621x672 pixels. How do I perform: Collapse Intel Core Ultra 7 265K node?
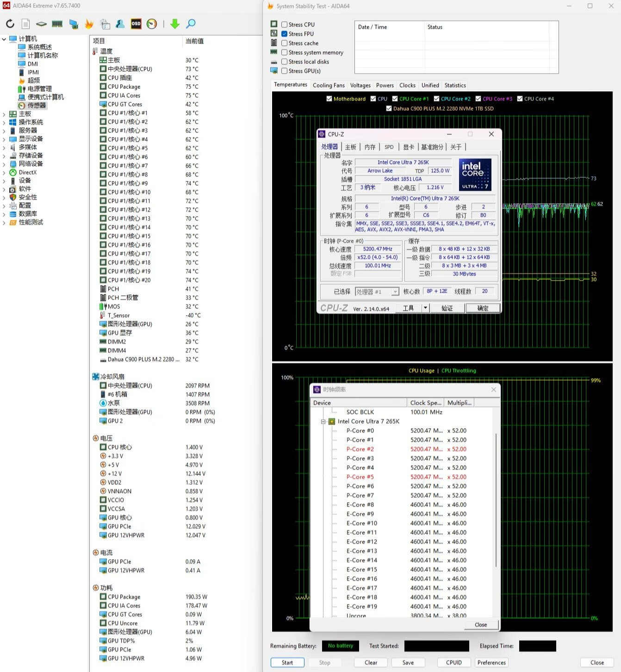[323, 422]
